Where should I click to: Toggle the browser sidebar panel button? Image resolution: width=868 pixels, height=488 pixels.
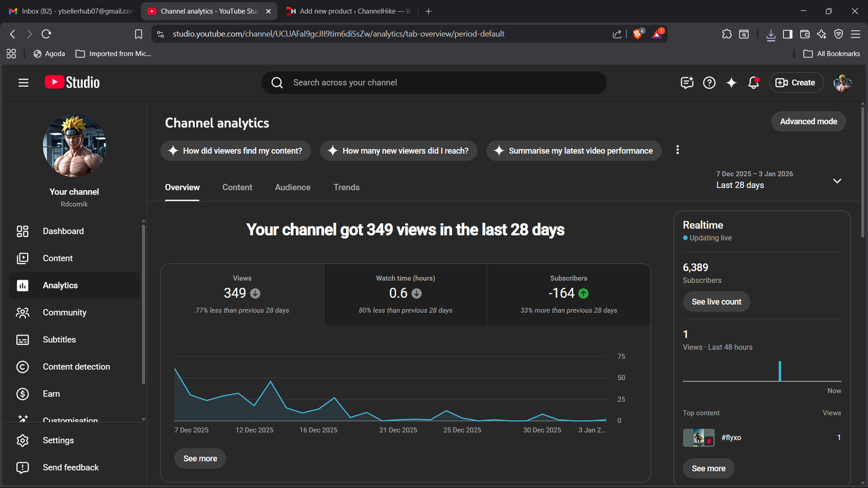pyautogui.click(x=788, y=34)
